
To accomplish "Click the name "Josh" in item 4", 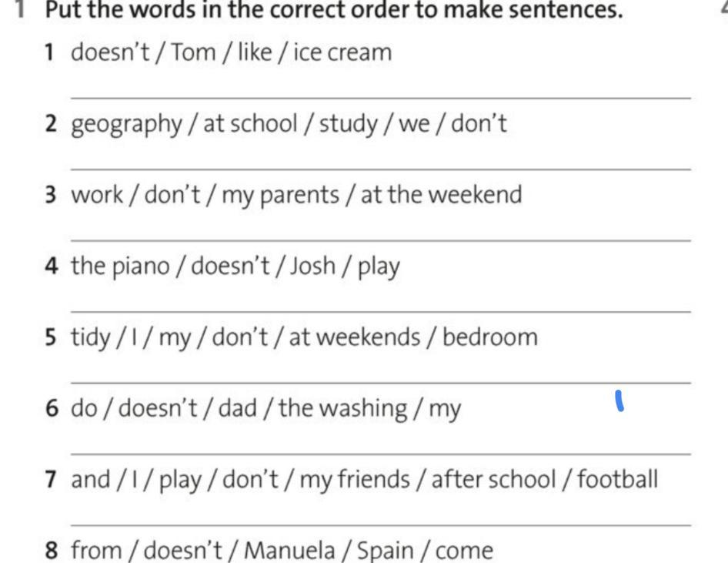I will tap(312, 266).
